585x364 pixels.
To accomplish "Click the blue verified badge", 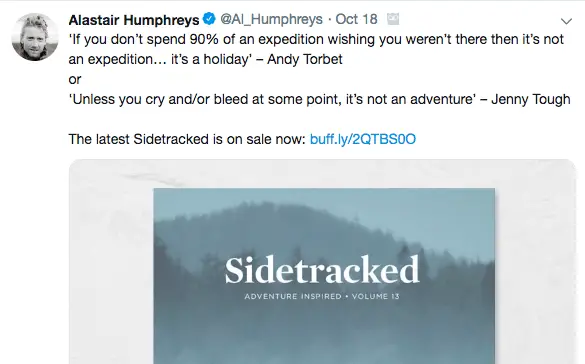I will (x=209, y=19).
